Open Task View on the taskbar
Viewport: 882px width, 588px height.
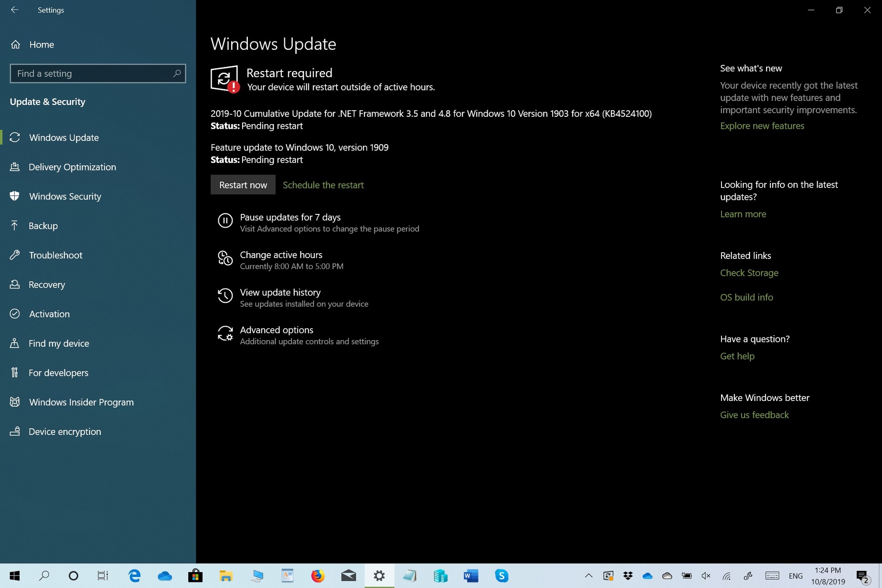click(103, 576)
